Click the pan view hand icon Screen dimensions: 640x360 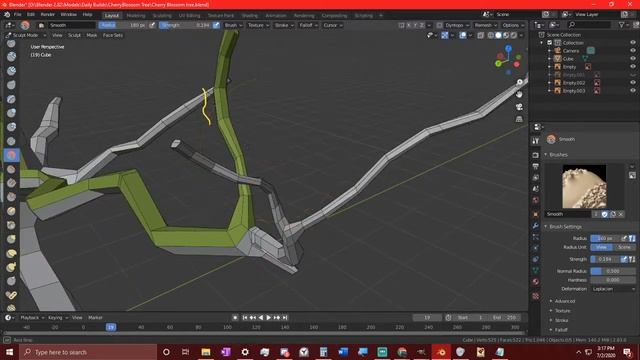click(x=519, y=94)
